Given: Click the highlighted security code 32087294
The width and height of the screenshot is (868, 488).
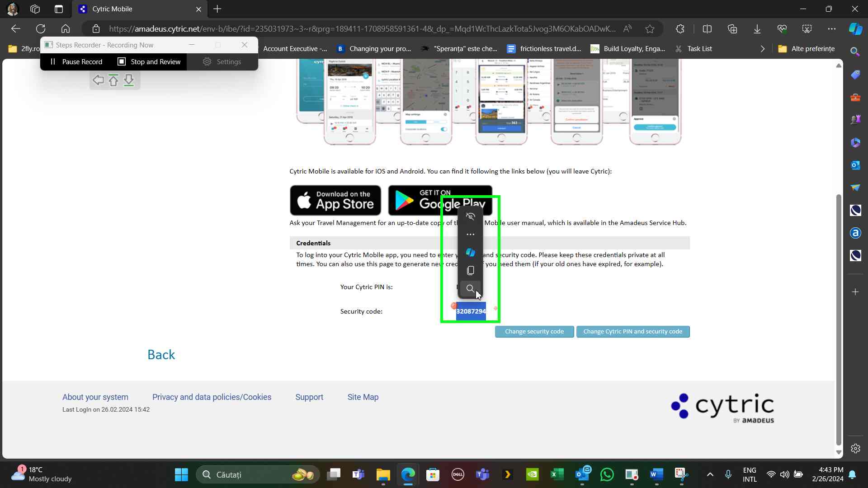Looking at the screenshot, I should click(x=471, y=311).
